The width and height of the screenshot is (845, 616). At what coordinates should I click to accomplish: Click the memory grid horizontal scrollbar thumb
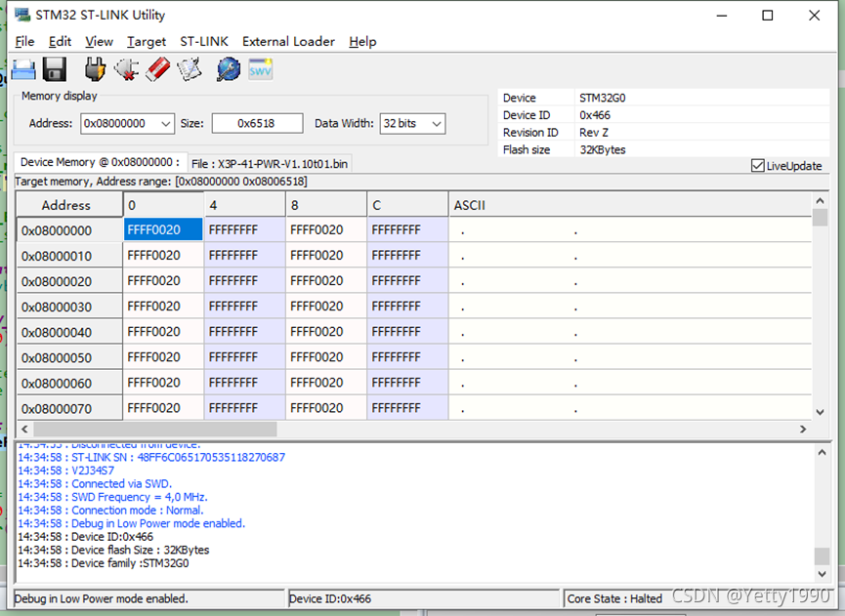coord(155,430)
